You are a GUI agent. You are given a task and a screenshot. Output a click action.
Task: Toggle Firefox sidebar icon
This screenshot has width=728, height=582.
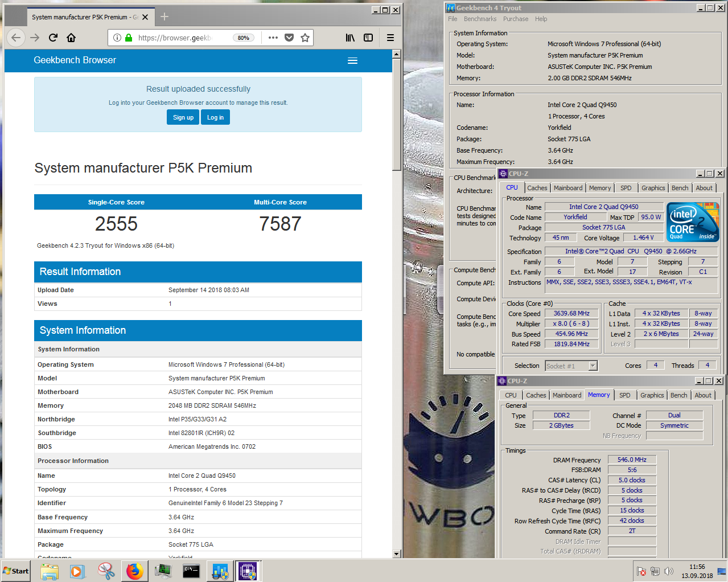(x=368, y=38)
